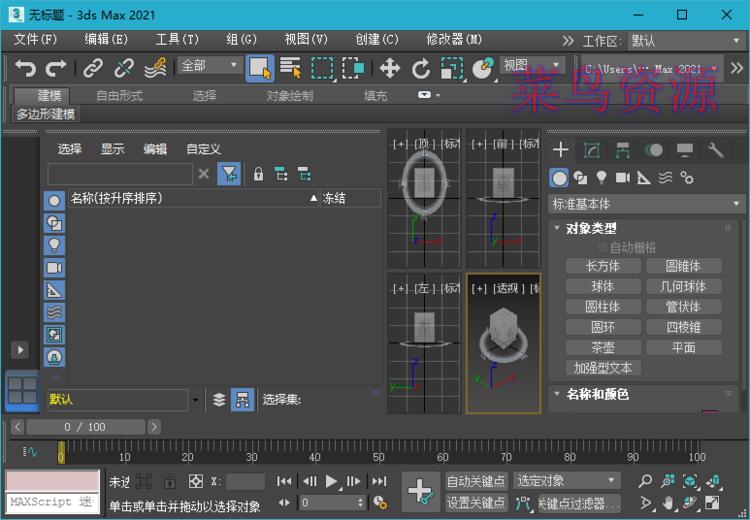Toggle geometry display filter in Scene Explorer

pyautogui.click(x=55, y=201)
